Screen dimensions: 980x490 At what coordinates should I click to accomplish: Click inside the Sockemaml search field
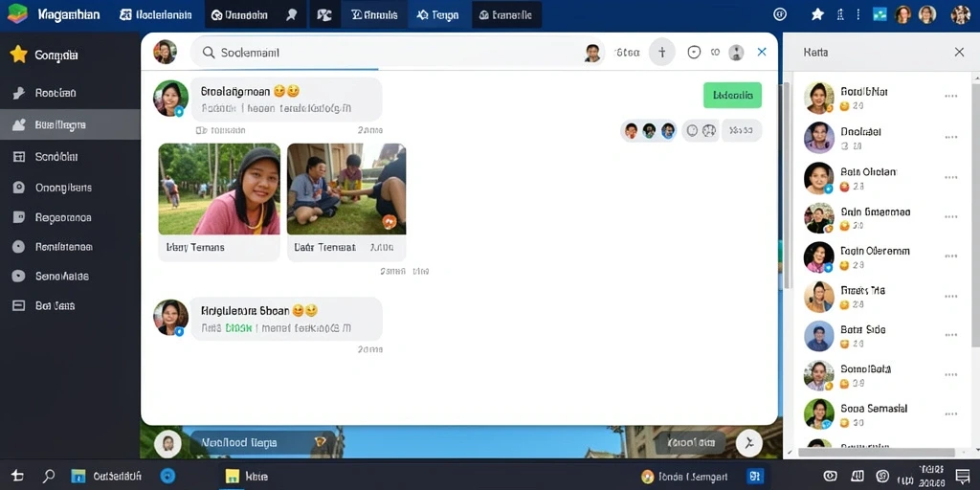point(388,53)
